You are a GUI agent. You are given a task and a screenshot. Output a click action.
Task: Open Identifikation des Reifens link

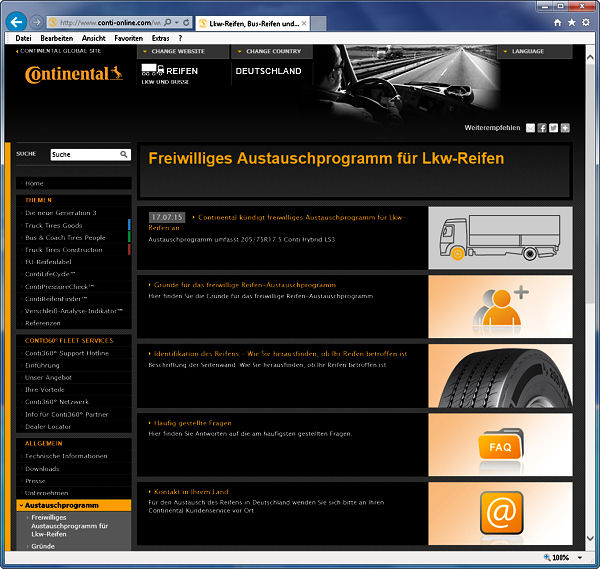coord(278,354)
